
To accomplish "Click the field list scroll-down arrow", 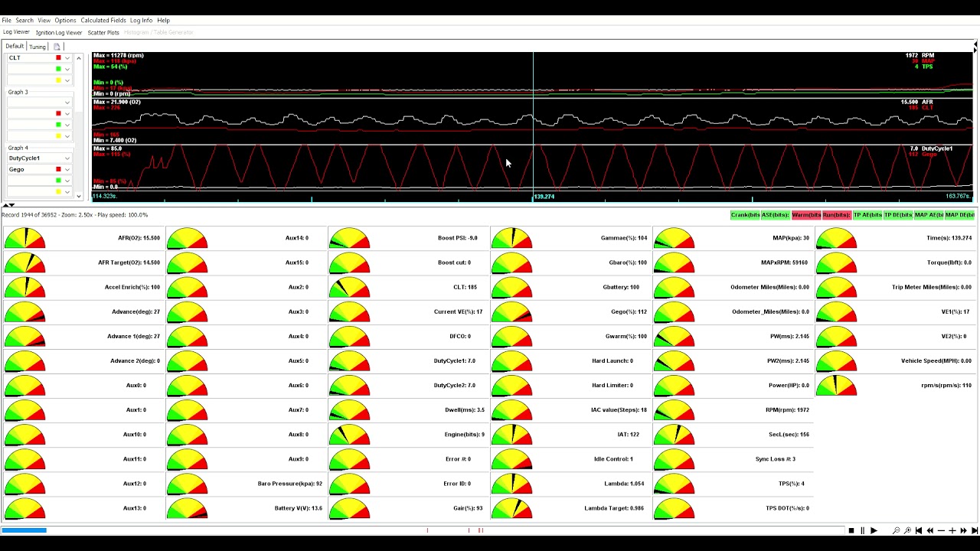I will coord(78,196).
